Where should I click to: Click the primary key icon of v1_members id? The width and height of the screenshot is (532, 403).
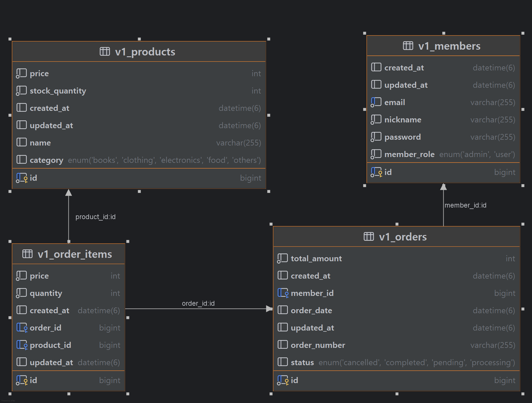click(376, 172)
